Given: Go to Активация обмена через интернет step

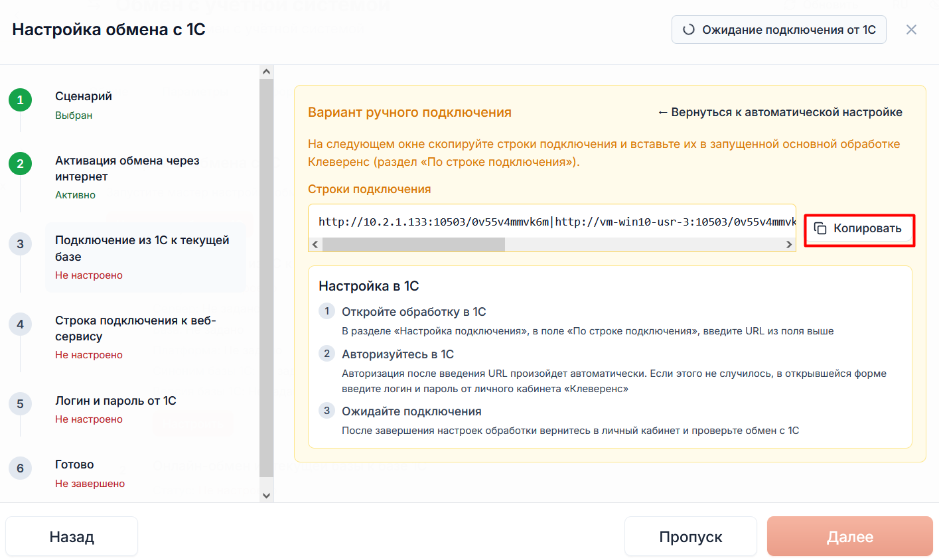Looking at the screenshot, I should pos(127,169).
